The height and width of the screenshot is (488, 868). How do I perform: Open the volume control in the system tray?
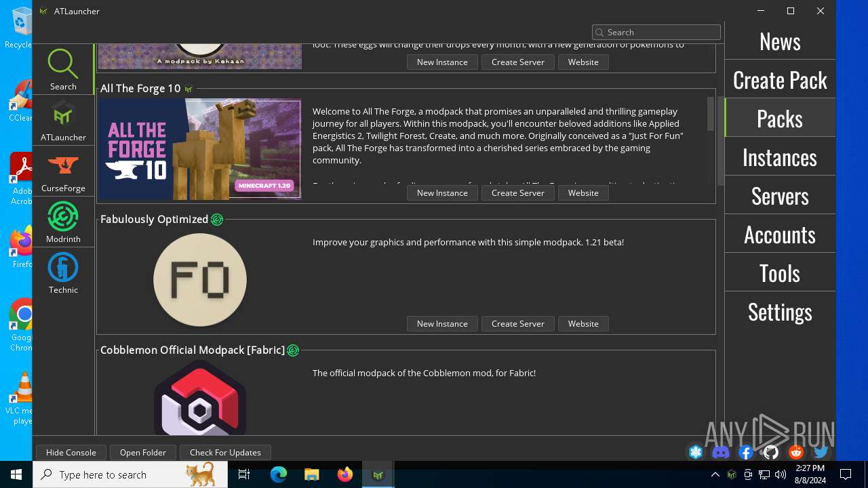click(781, 474)
